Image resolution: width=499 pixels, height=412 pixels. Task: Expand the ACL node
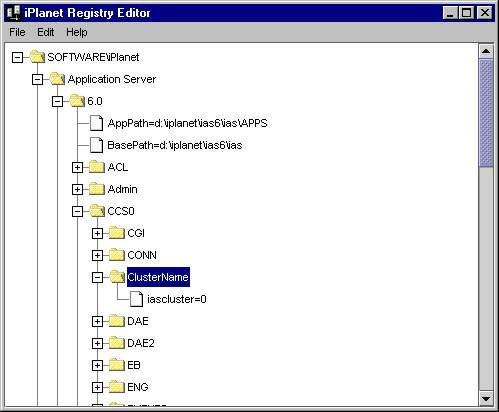[77, 167]
